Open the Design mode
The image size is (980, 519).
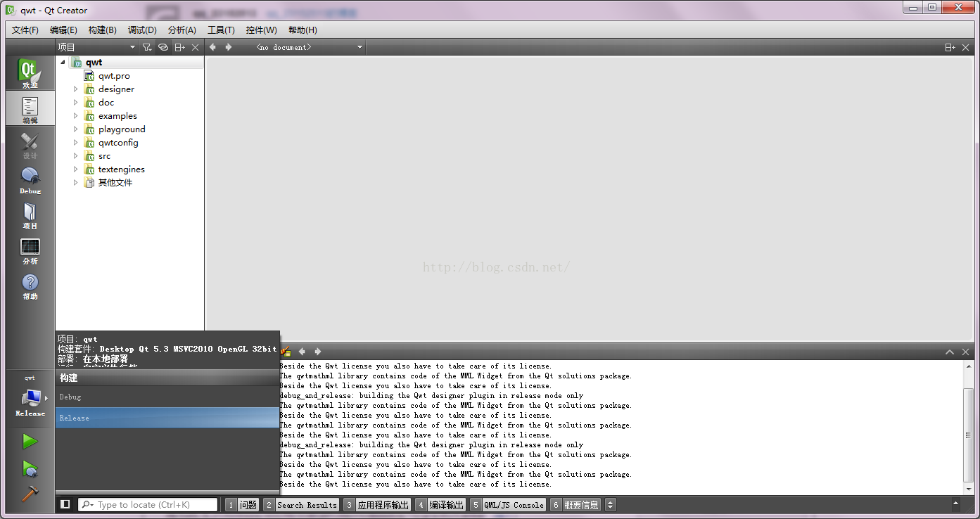pos(30,143)
